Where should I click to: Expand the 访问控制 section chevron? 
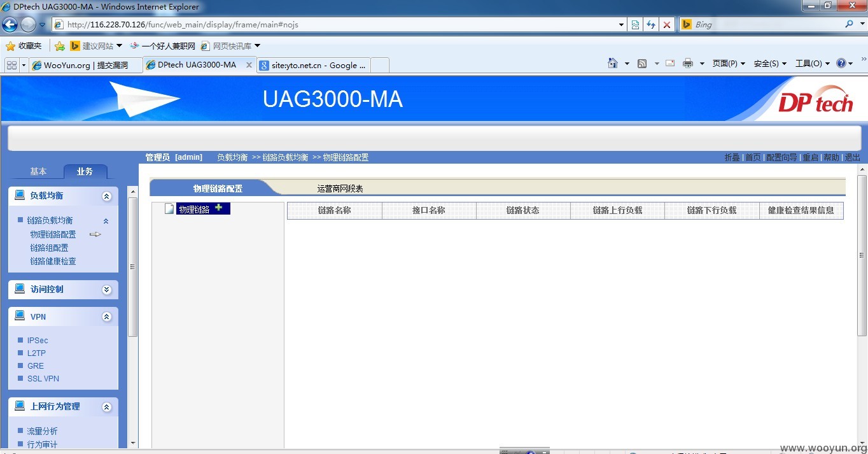point(106,290)
